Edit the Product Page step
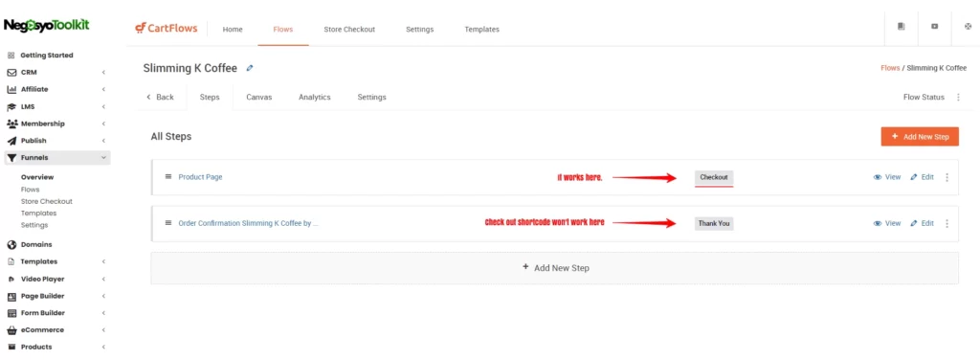Viewport: 980px width, 360px height. pos(922,177)
